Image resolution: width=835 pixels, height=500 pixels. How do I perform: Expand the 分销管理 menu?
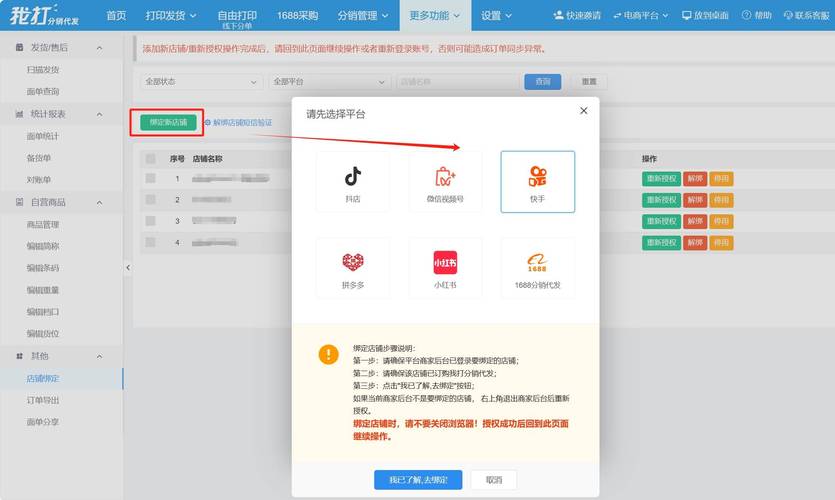click(x=363, y=15)
